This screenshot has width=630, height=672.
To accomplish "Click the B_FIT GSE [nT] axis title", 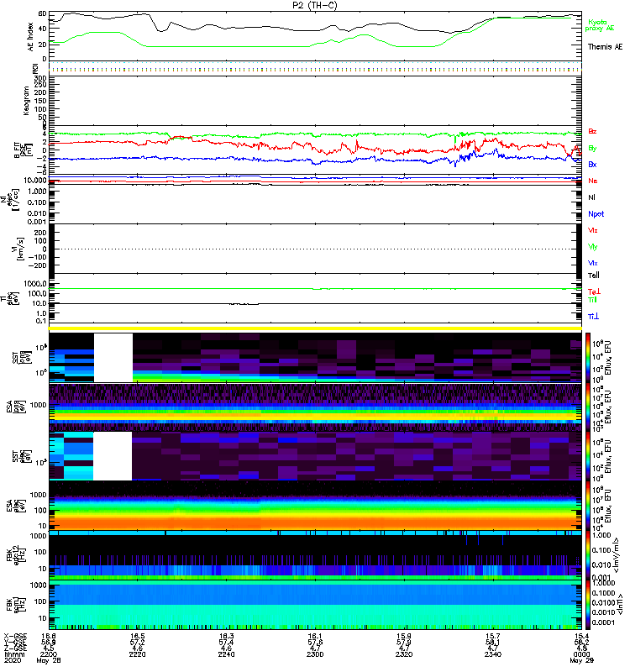I will 24,150.
